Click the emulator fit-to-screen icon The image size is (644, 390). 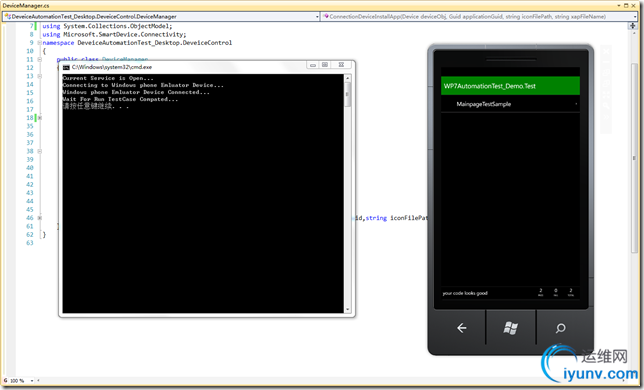click(x=606, y=95)
